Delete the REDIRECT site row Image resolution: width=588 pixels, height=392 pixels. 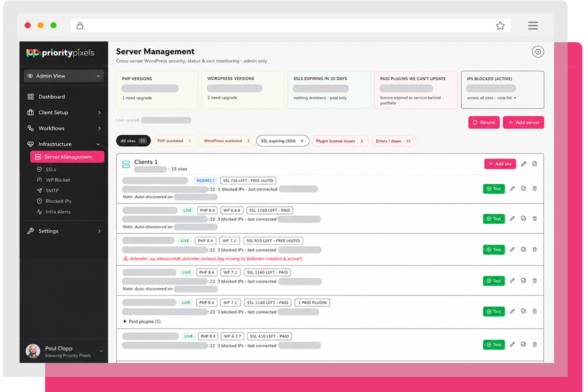pos(535,188)
